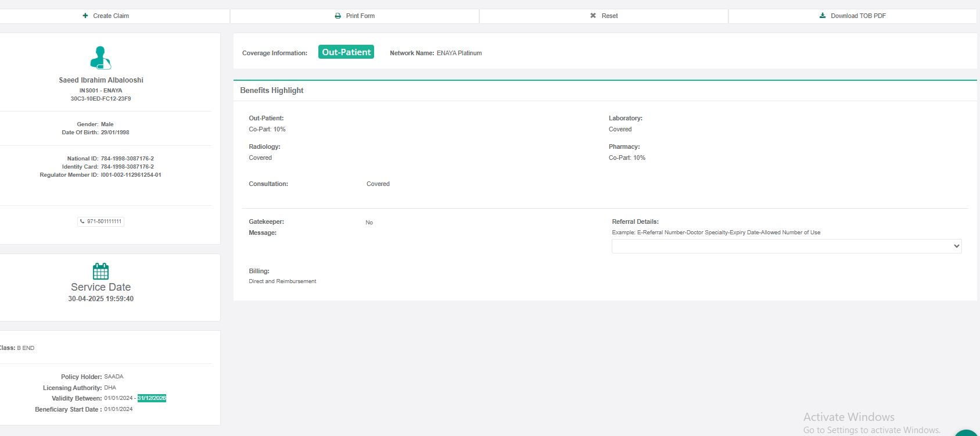Click the ENAYA Platinum network name
Screen dimensions: 980x436
click(x=459, y=53)
